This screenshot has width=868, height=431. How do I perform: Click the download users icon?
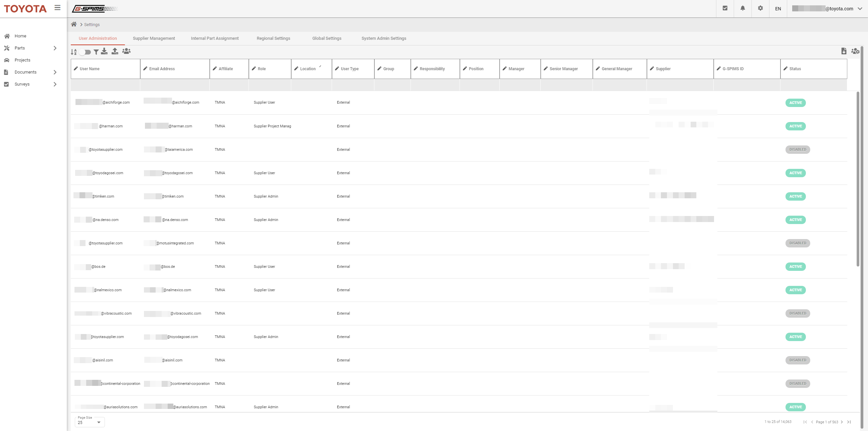tap(105, 51)
